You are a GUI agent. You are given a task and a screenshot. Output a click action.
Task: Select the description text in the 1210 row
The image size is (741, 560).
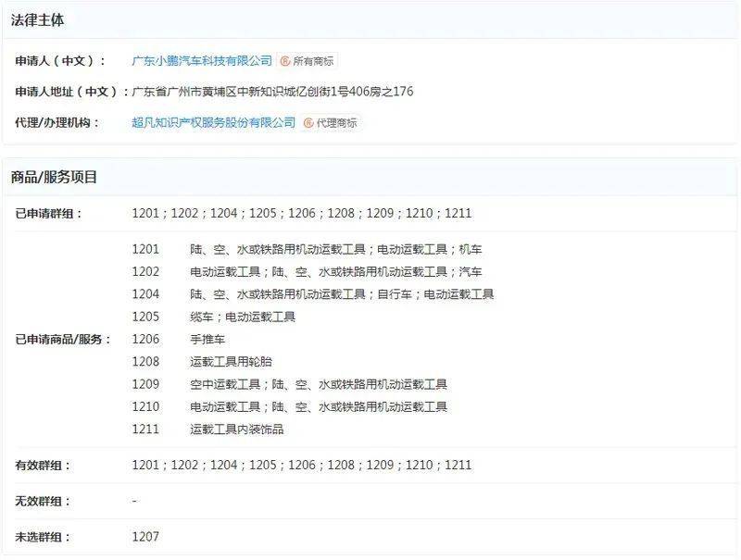[x=319, y=406]
